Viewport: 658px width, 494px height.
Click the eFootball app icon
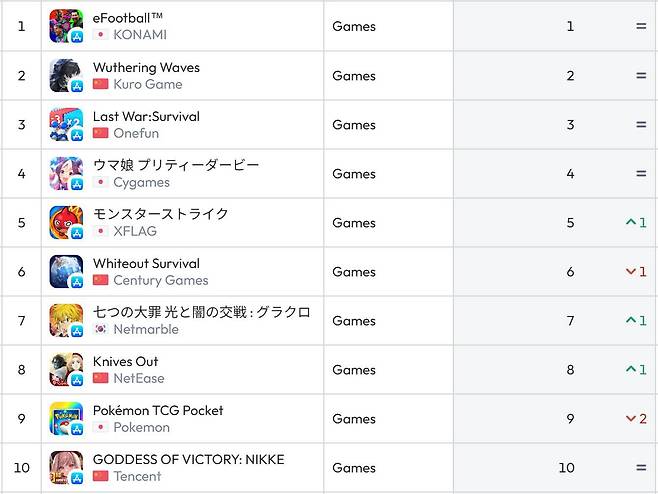pyautogui.click(x=66, y=26)
